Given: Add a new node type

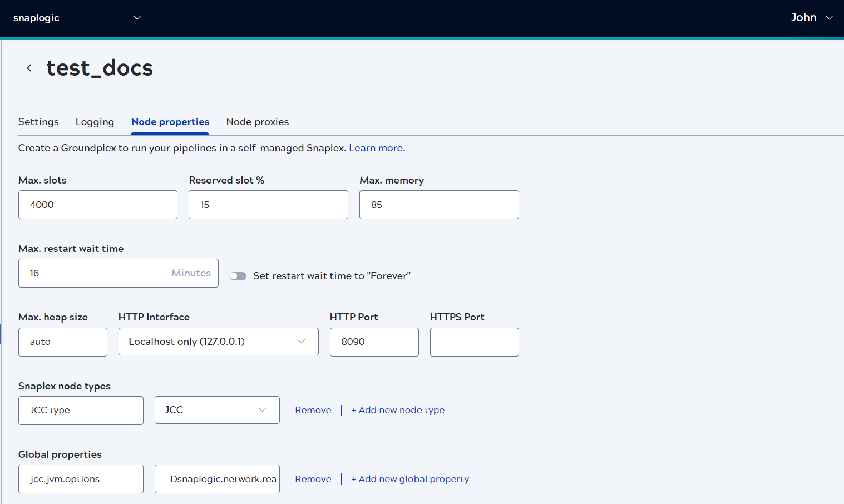Looking at the screenshot, I should 398,410.
